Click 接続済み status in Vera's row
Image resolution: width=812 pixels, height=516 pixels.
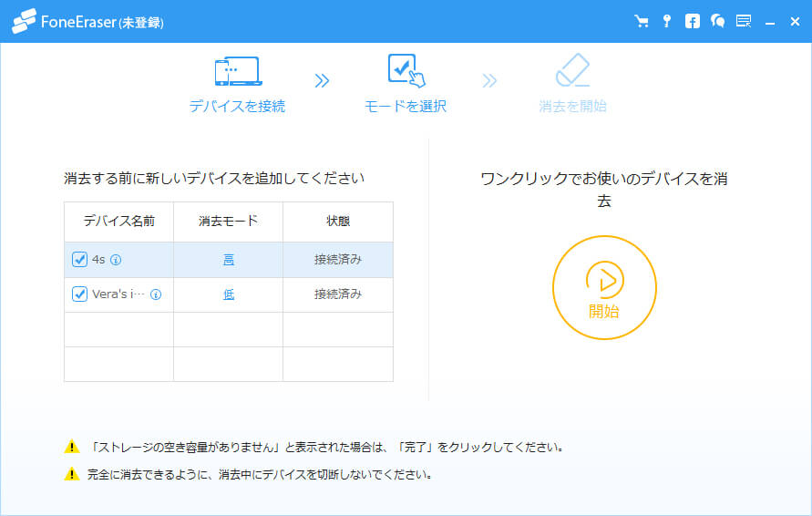(337, 294)
